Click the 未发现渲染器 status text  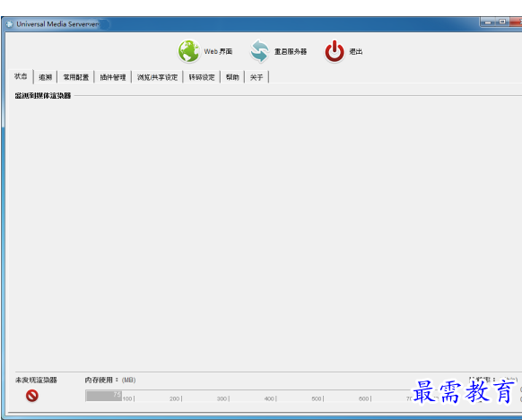[36, 380]
